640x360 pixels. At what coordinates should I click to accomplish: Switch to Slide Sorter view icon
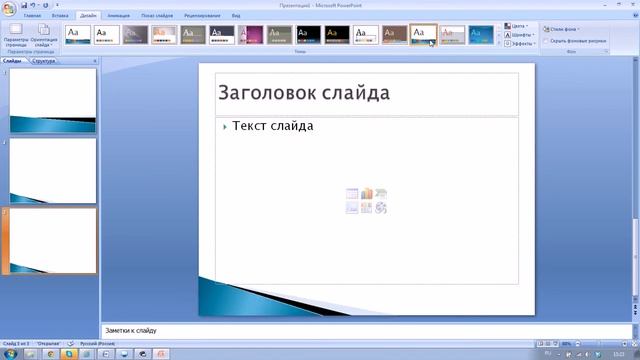pos(548,344)
